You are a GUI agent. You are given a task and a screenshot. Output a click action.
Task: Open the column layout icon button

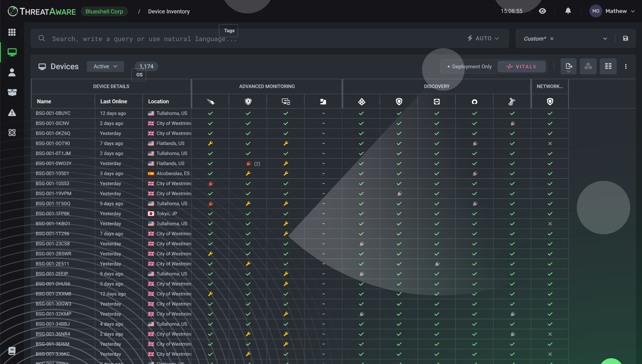(608, 66)
